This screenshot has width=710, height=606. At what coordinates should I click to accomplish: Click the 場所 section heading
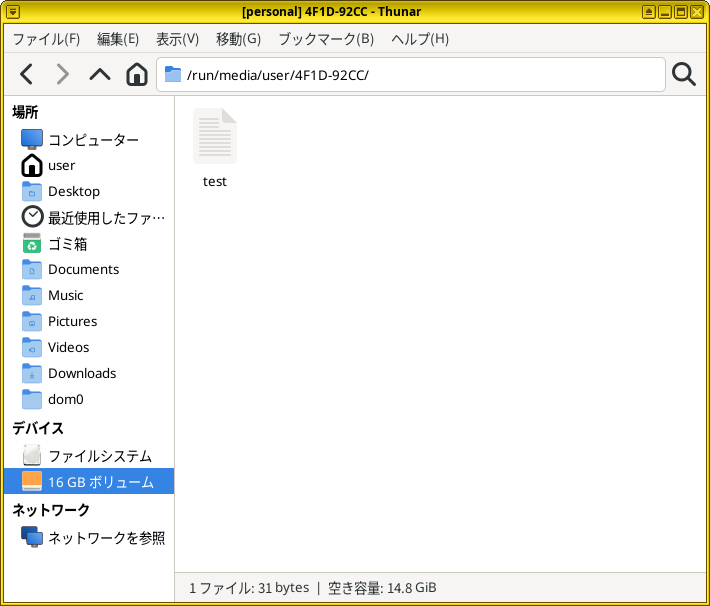[25, 112]
